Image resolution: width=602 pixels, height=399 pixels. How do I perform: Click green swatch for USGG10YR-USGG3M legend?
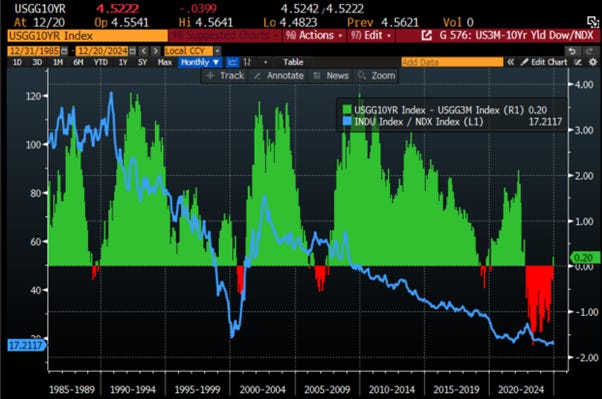point(347,110)
